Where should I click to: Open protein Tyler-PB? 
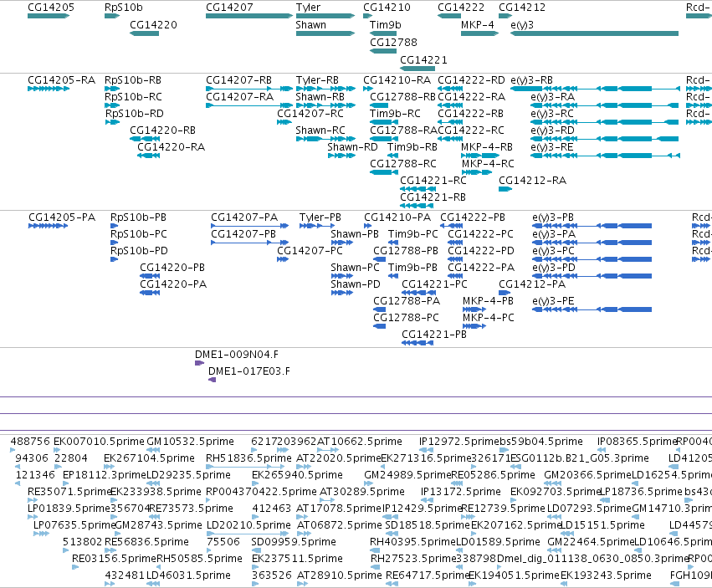click(320, 217)
